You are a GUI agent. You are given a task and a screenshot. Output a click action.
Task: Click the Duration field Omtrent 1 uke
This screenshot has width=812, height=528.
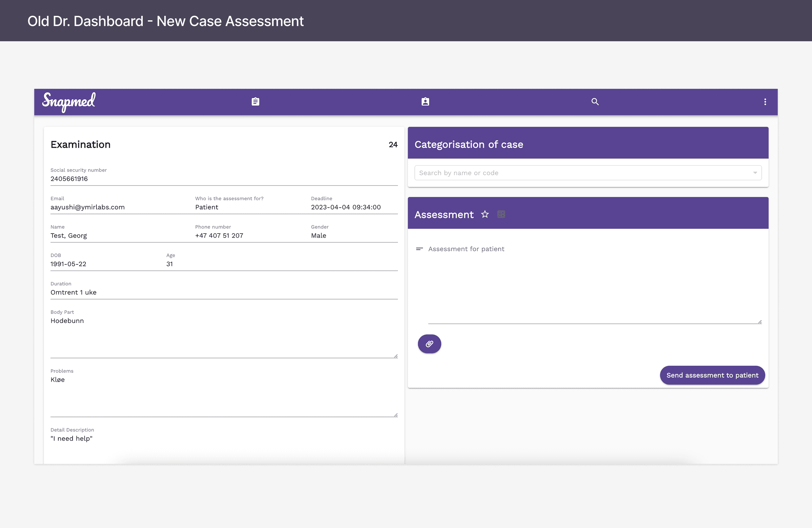tap(74, 292)
